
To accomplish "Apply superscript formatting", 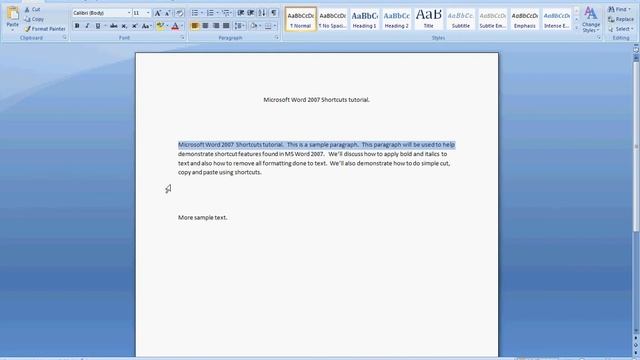I will tap(134, 26).
